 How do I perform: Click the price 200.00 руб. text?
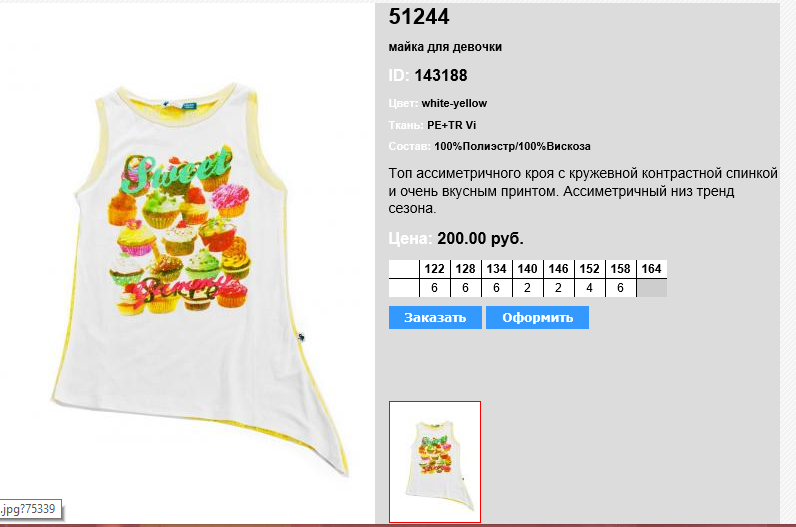click(480, 238)
